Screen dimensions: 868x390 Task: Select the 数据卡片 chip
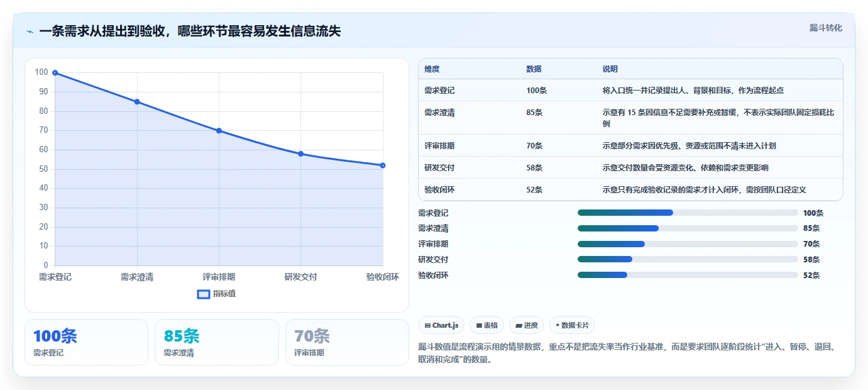coord(572,325)
